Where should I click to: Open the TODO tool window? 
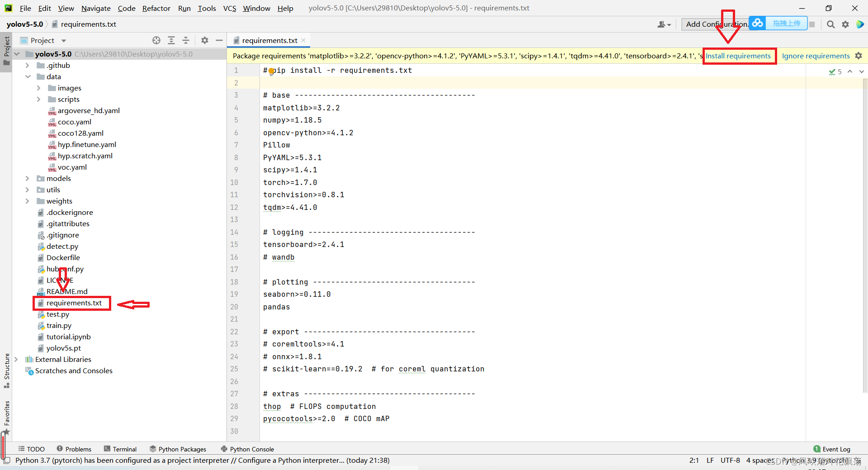coord(32,449)
